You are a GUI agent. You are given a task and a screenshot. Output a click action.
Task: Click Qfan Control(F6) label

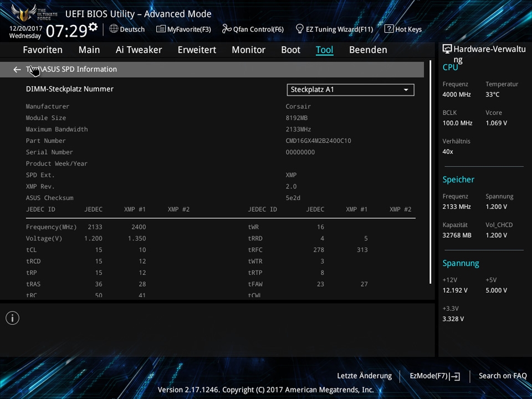(258, 29)
